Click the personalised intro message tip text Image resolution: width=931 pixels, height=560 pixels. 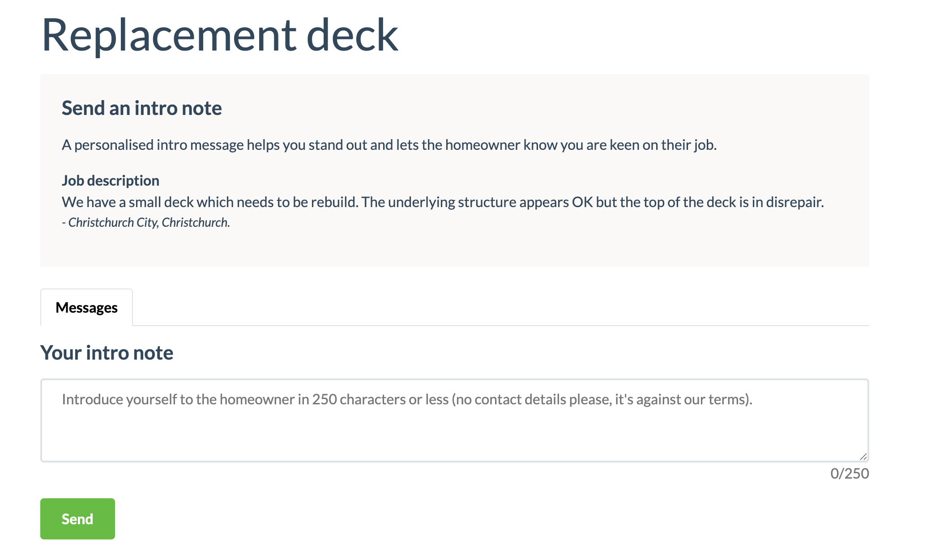pyautogui.click(x=389, y=145)
